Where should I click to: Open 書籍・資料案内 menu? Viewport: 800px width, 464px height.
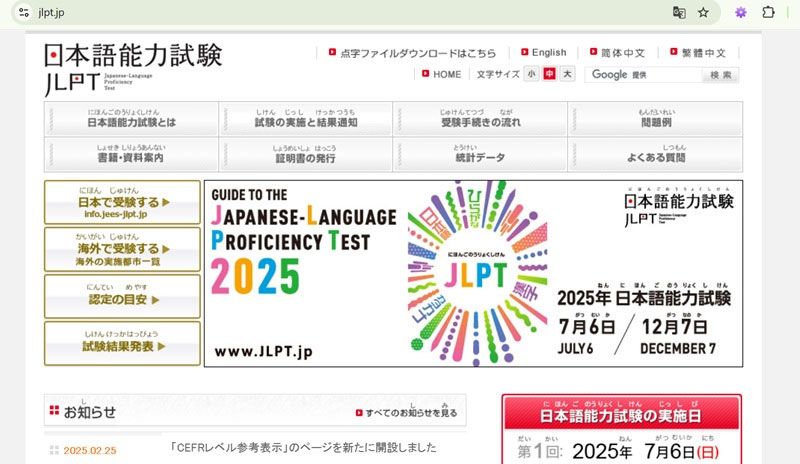click(x=132, y=154)
